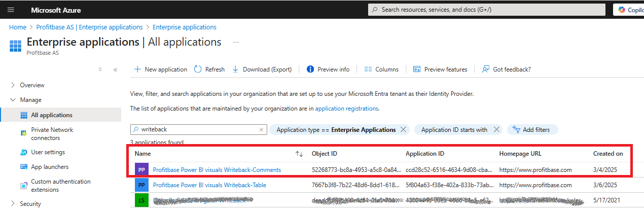Remove the Application ID starts with filter chip
This screenshot has width=644, height=211.
click(496, 130)
